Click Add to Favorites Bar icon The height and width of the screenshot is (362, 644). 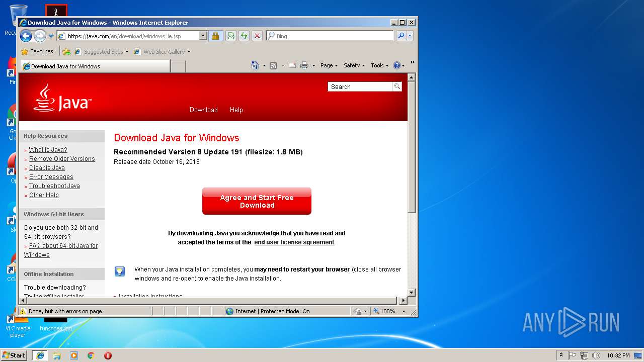tap(66, 51)
